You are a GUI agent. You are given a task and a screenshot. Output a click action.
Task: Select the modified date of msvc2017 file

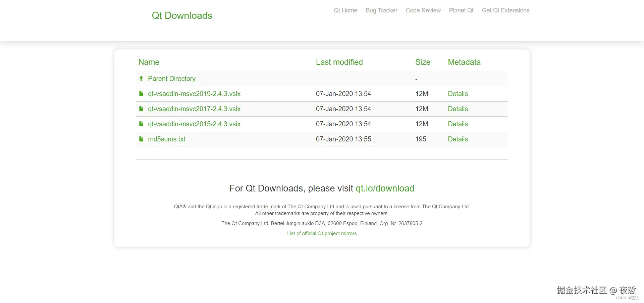coord(343,109)
